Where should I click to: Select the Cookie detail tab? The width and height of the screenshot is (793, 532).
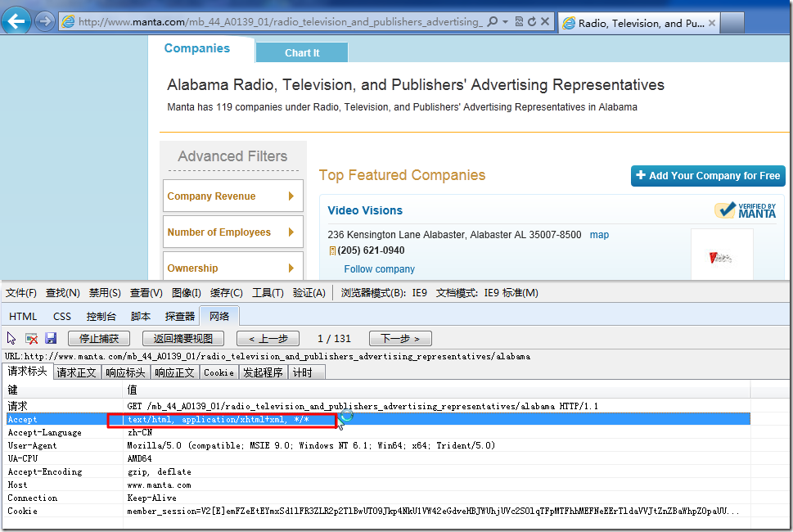point(219,372)
